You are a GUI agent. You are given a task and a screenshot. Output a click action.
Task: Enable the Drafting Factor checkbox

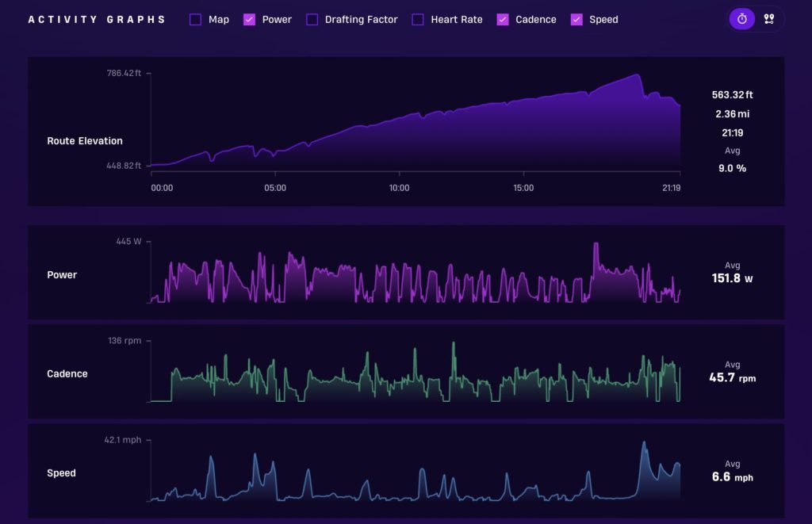point(312,20)
